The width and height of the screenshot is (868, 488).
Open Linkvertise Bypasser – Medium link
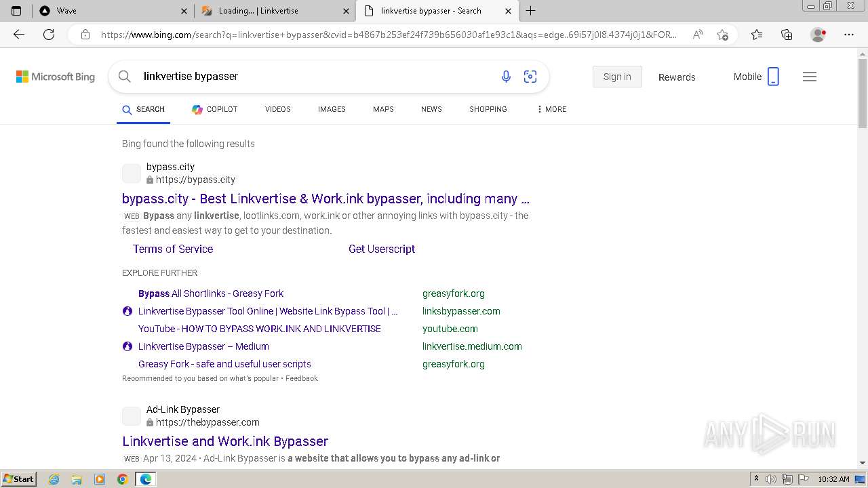coord(203,346)
